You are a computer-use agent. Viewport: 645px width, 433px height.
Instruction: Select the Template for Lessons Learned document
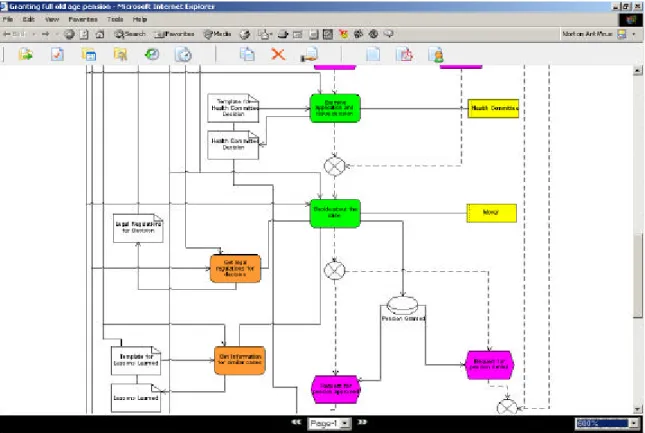coord(136,360)
